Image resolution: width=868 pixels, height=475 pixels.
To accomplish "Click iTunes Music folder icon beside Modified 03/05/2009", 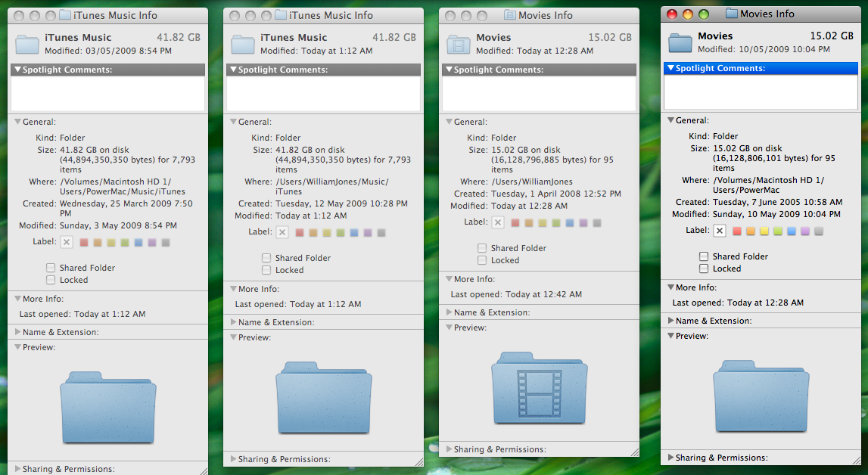I will pos(26,44).
